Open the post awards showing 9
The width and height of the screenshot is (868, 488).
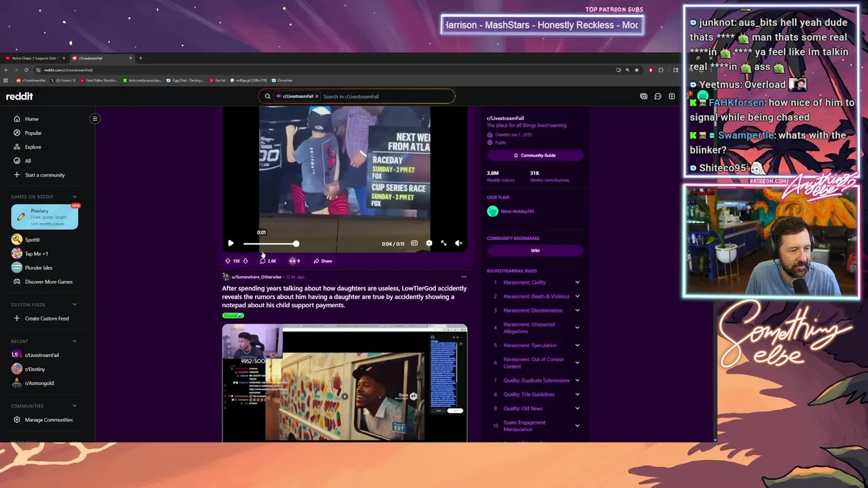tap(294, 261)
